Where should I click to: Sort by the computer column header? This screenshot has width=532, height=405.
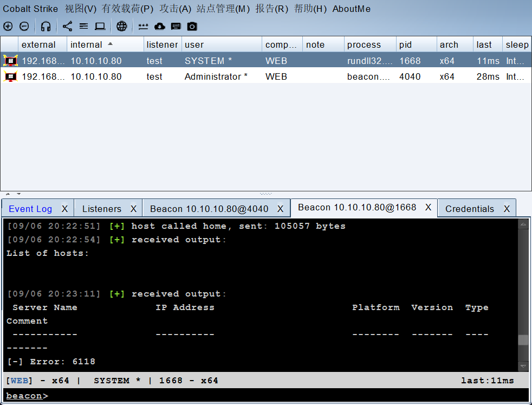pos(282,44)
